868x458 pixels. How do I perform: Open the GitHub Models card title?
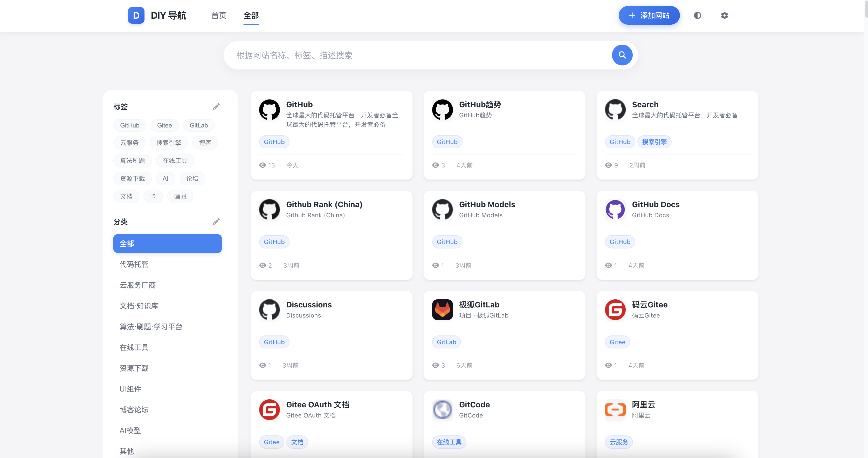[x=487, y=204]
